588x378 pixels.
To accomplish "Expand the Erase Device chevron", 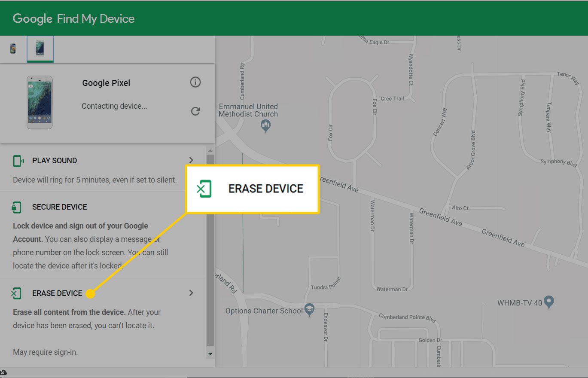I will point(191,293).
